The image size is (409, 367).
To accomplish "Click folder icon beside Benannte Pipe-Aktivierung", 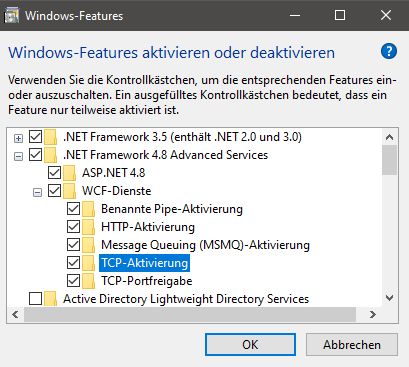I will pyautogui.click(x=89, y=209).
